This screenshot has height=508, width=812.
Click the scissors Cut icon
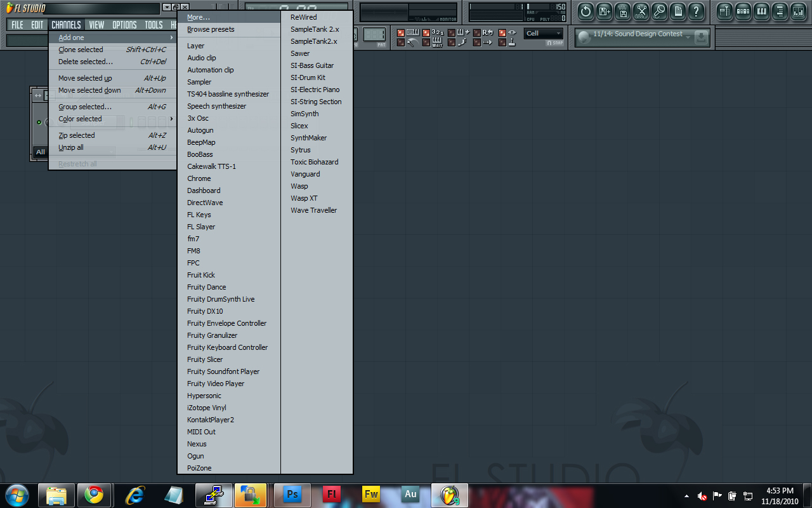click(x=640, y=10)
